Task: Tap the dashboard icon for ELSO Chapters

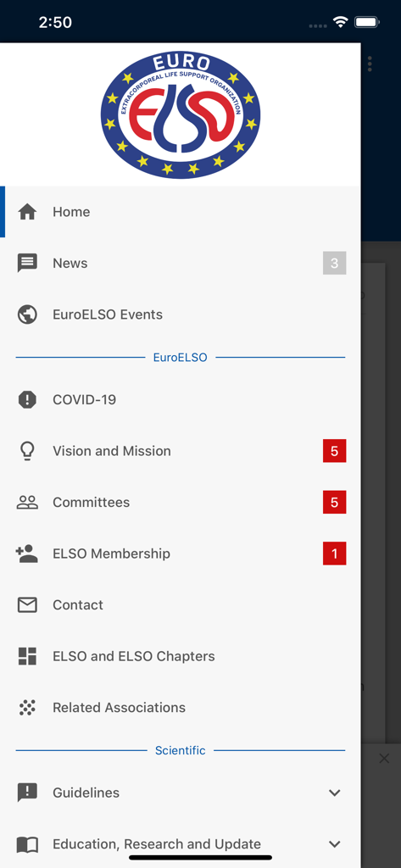Action: tap(27, 656)
